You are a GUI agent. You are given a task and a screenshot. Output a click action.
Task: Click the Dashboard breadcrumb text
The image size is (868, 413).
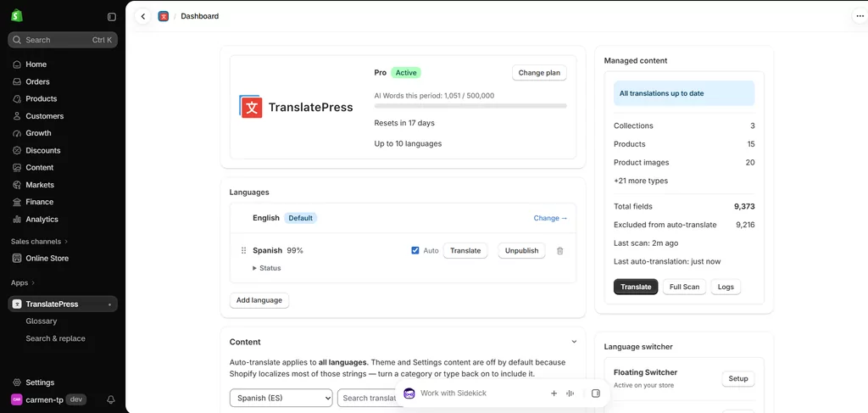pyautogui.click(x=200, y=17)
